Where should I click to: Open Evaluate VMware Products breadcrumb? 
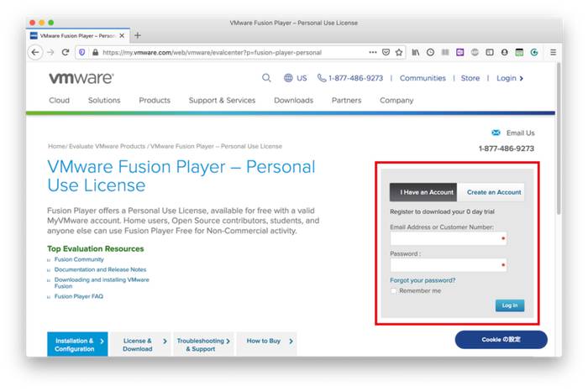click(x=107, y=146)
